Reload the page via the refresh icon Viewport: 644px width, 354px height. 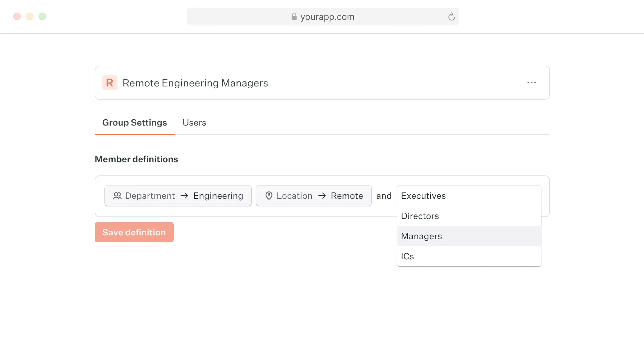pyautogui.click(x=451, y=17)
